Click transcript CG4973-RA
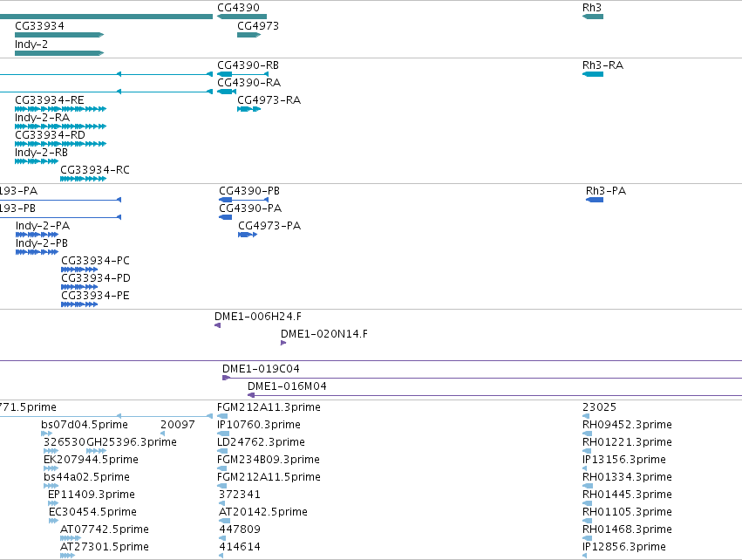742x560 pixels. [x=248, y=109]
